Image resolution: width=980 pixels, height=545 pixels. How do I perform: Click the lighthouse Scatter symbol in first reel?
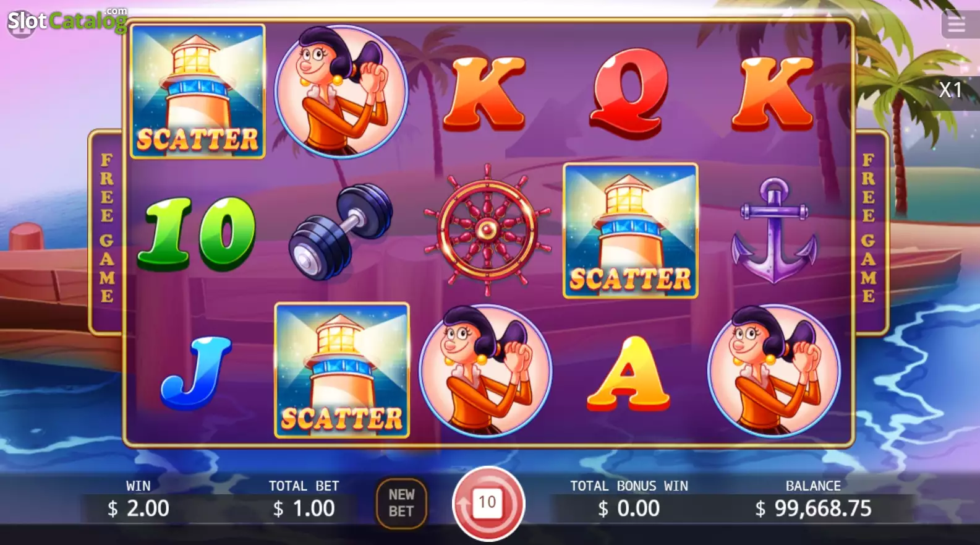tap(198, 92)
